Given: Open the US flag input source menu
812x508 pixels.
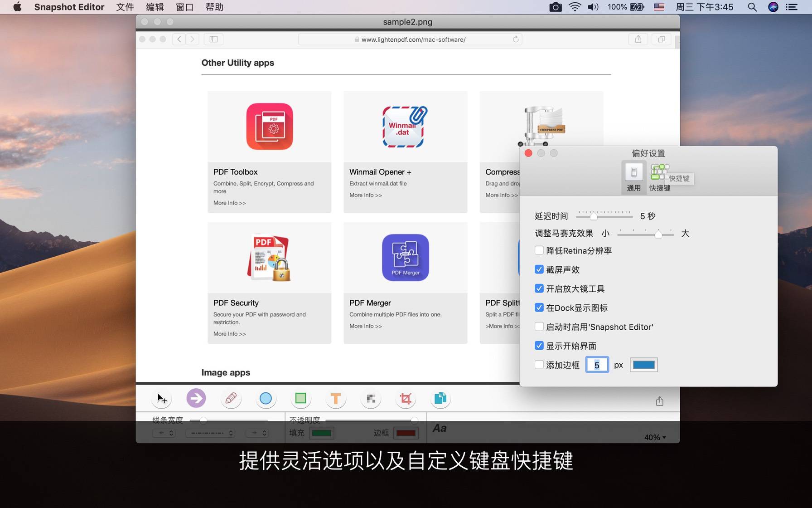Looking at the screenshot, I should (x=659, y=7).
